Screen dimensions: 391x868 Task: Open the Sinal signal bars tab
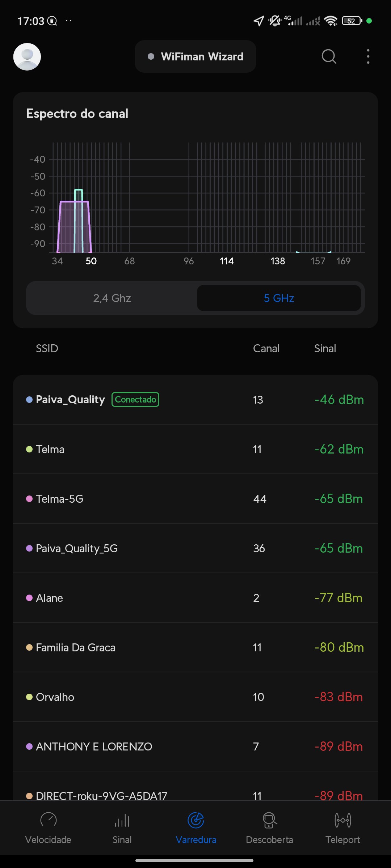[x=122, y=827]
